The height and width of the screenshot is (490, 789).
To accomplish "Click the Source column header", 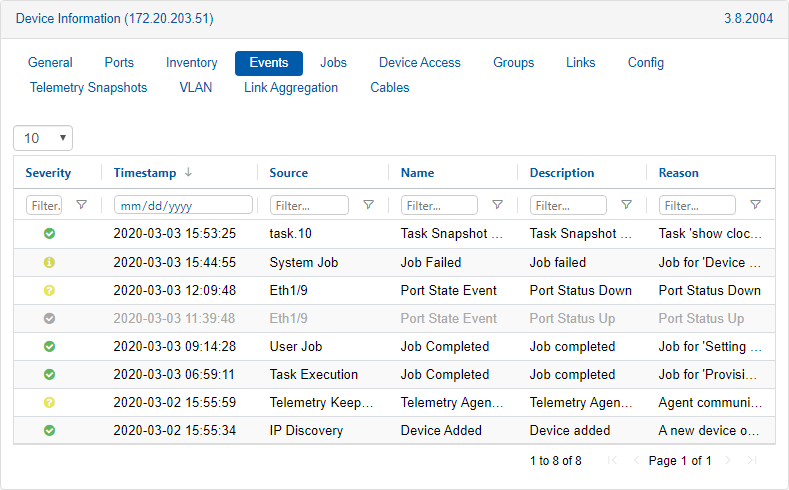I will [289, 173].
